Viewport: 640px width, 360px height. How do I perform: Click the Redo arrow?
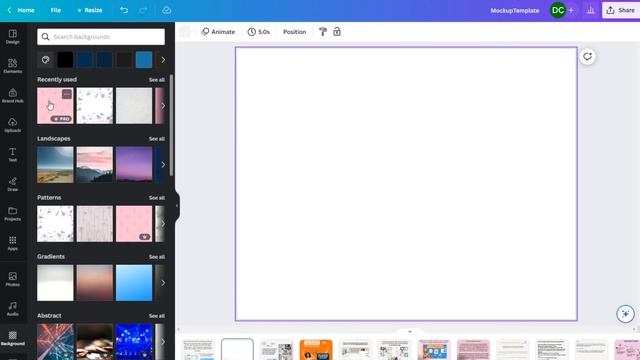coord(143,10)
